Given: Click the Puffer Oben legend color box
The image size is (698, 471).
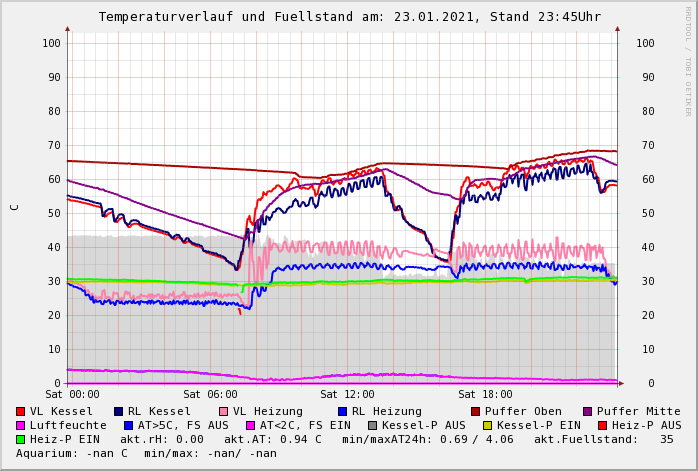Looking at the screenshot, I should [x=476, y=411].
